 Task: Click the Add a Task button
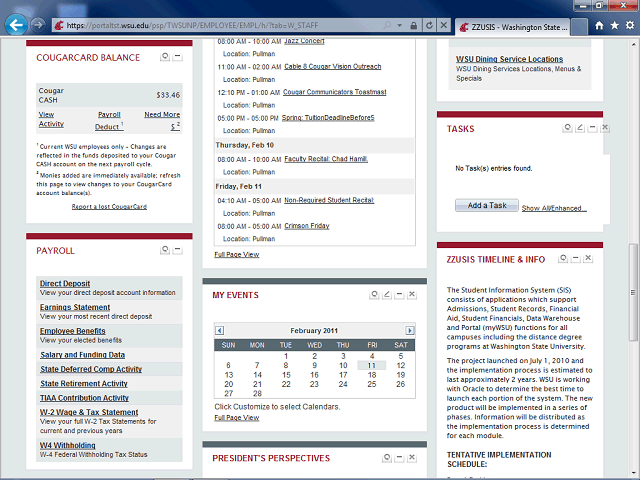pos(487,205)
